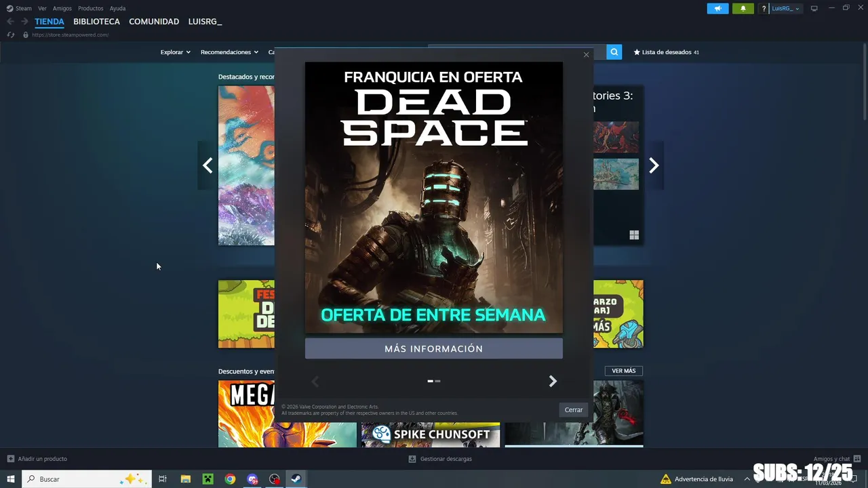The image size is (868, 488).
Task: Show hidden system tray icons chevron
Action: tap(747, 479)
